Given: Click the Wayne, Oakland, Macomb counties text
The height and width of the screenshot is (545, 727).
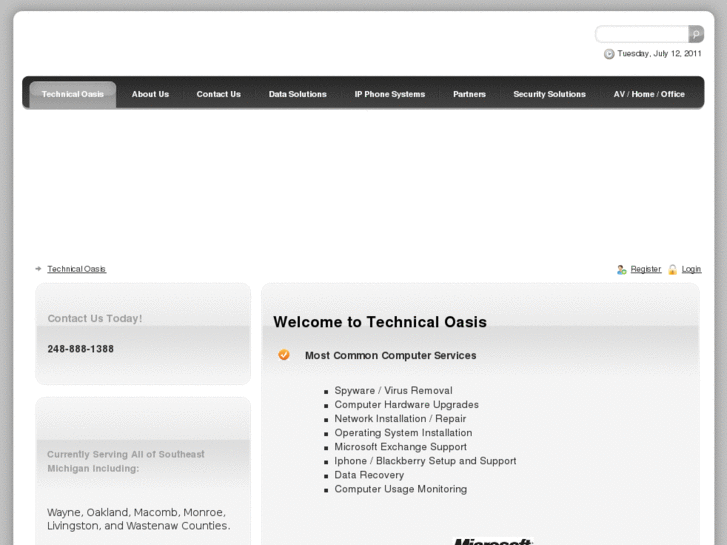Looking at the screenshot, I should tap(139, 519).
